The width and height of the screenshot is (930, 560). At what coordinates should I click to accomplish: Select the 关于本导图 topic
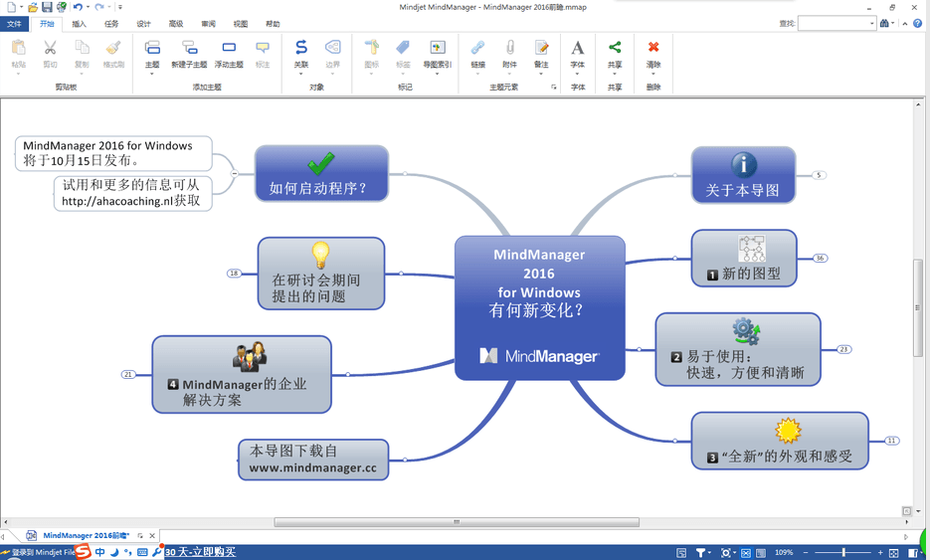pos(743,175)
